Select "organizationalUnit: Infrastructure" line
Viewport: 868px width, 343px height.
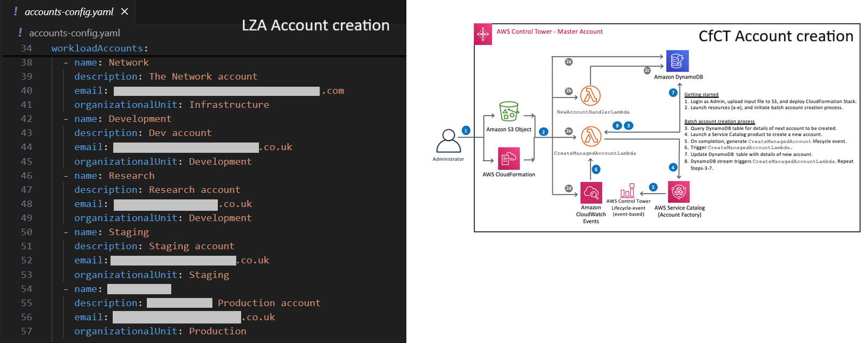pyautogui.click(x=172, y=105)
